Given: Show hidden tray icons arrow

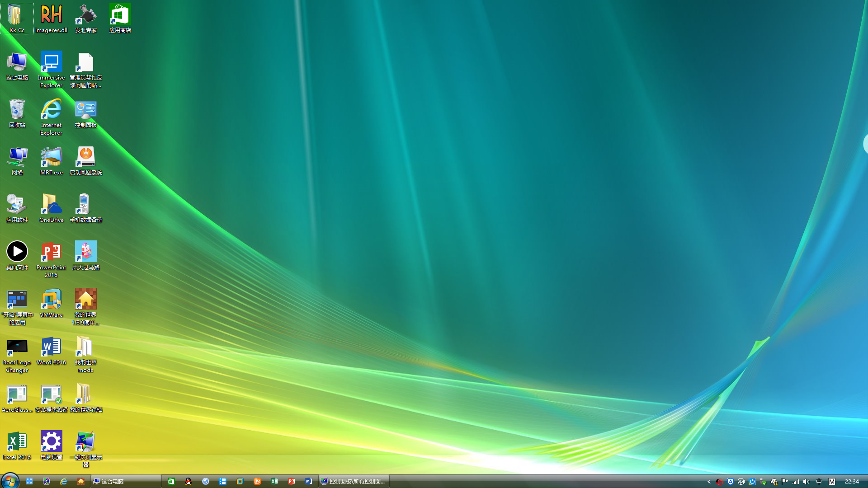Looking at the screenshot, I should [709, 482].
